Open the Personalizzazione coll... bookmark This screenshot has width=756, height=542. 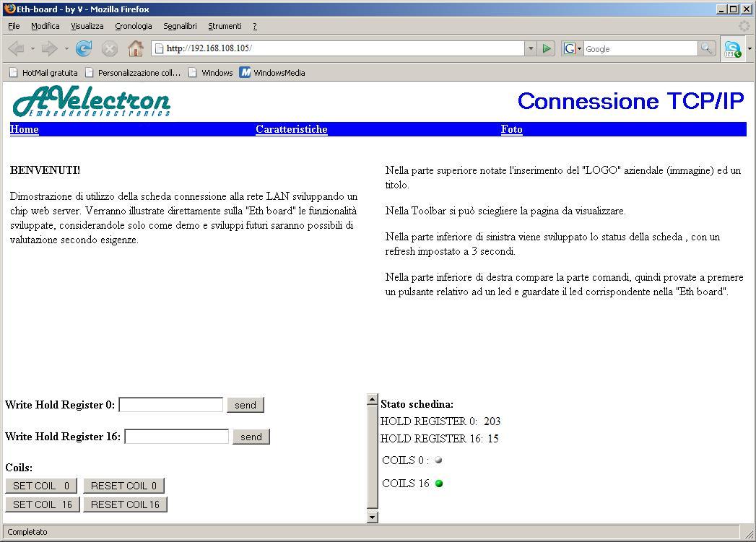(133, 73)
